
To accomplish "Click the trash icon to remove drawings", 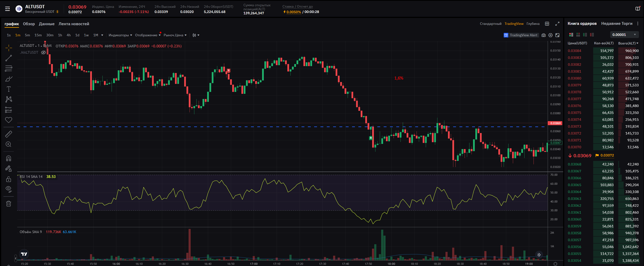I will tap(8, 204).
